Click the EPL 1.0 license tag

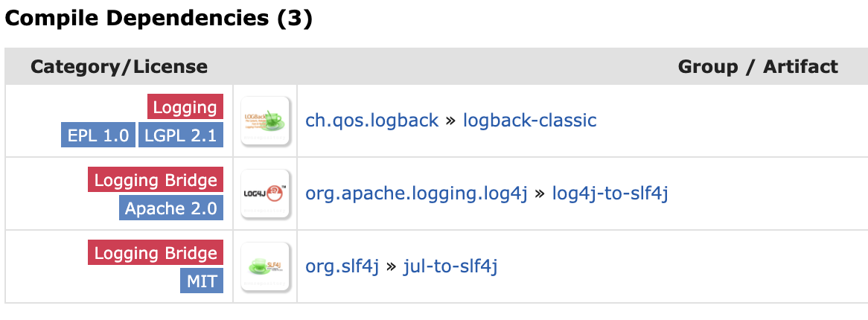tap(98, 135)
